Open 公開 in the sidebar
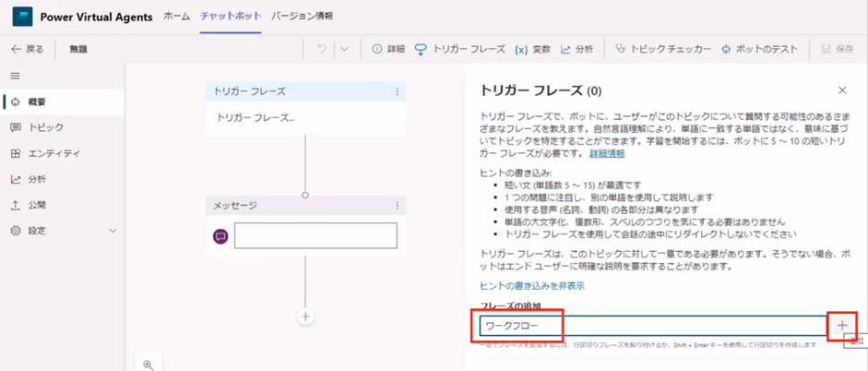The image size is (868, 371). pyautogui.click(x=62, y=205)
